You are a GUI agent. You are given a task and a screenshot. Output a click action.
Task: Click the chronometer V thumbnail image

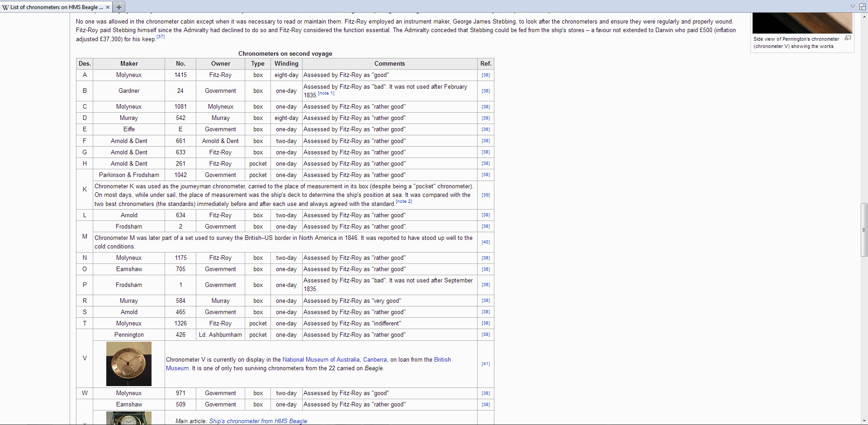tap(129, 364)
